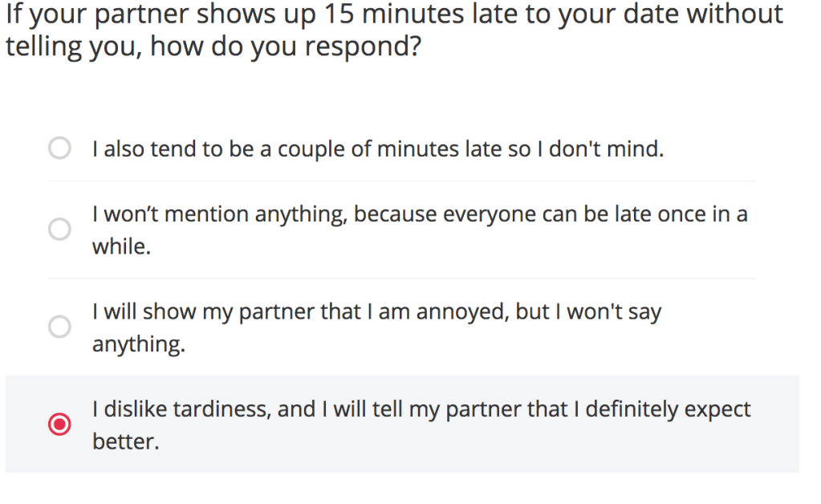Click the phrase "so I don't mind."
The image size is (821, 504).
point(586,149)
